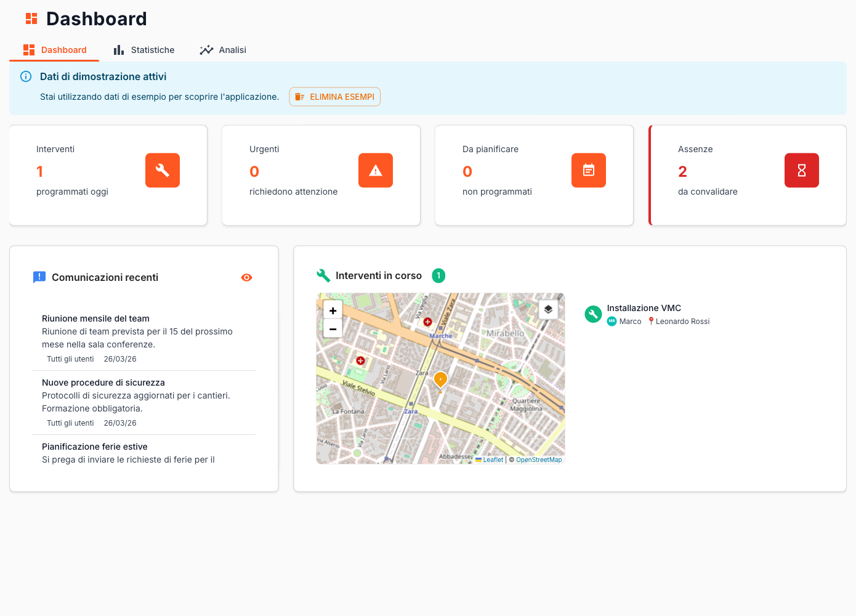
Task: Zoom out on the map
Action: (x=333, y=329)
